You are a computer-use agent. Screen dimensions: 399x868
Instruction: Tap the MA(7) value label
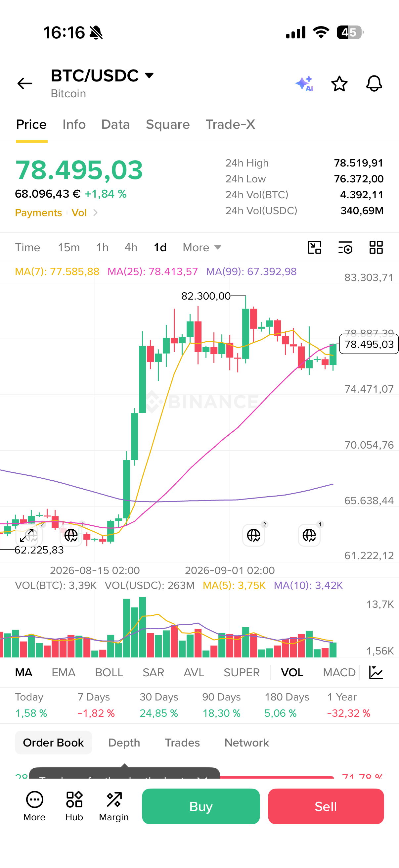[x=57, y=271]
